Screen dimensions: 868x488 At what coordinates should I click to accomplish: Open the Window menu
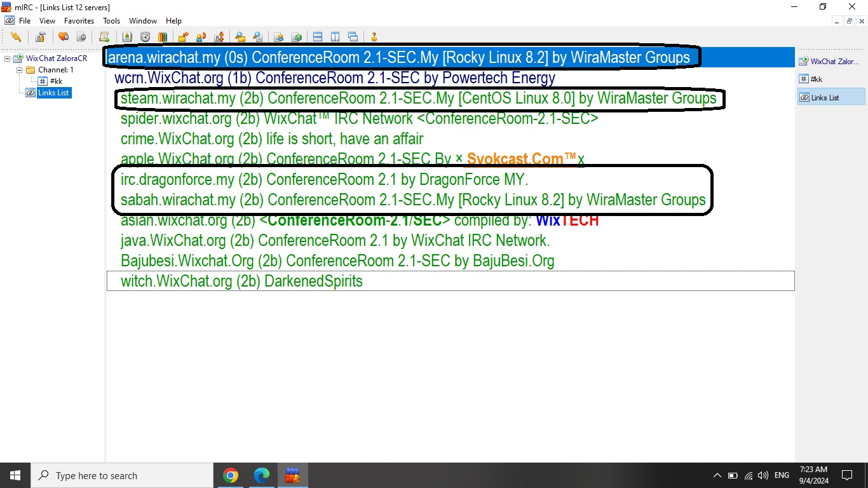tap(143, 21)
